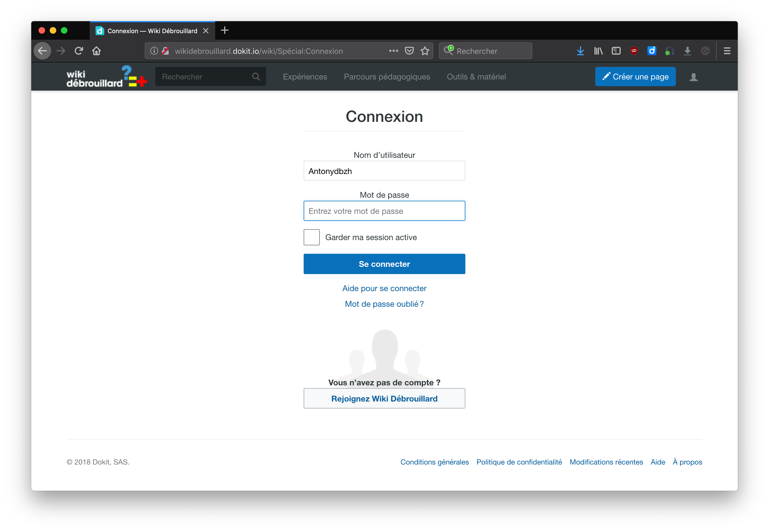Go to Firefox home page icon
Screen dimensions: 769x532
(97, 51)
